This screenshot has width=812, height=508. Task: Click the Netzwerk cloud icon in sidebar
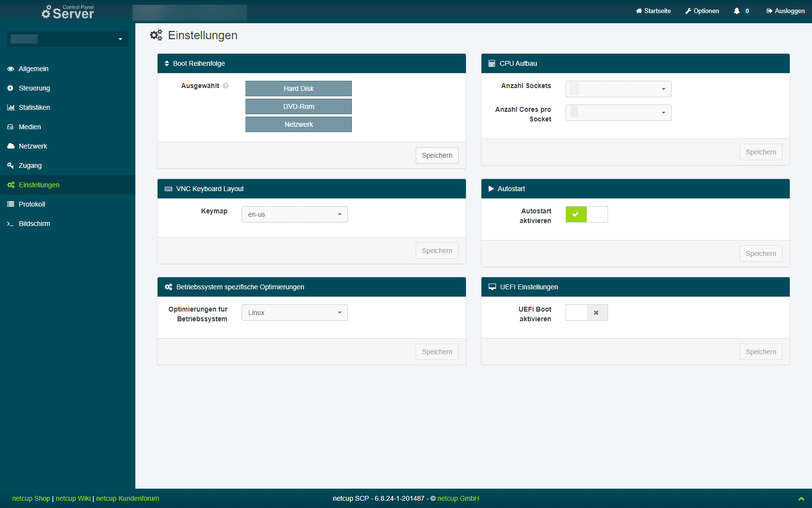point(11,146)
